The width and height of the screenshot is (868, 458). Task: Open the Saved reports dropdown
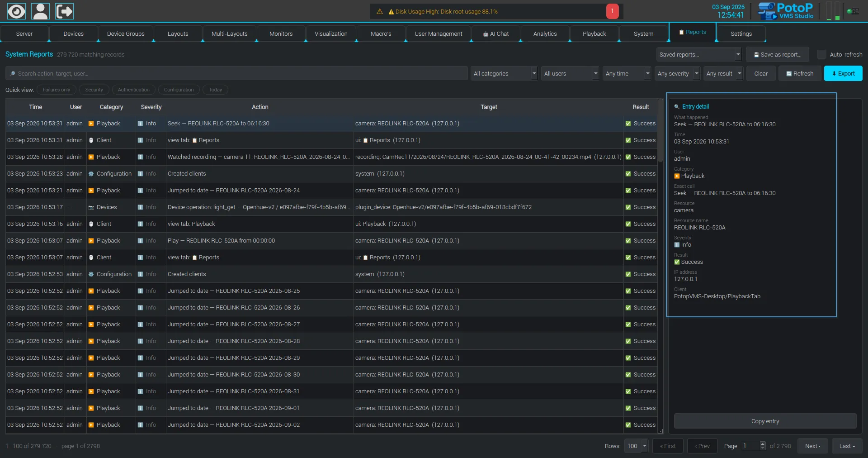pyautogui.click(x=699, y=54)
